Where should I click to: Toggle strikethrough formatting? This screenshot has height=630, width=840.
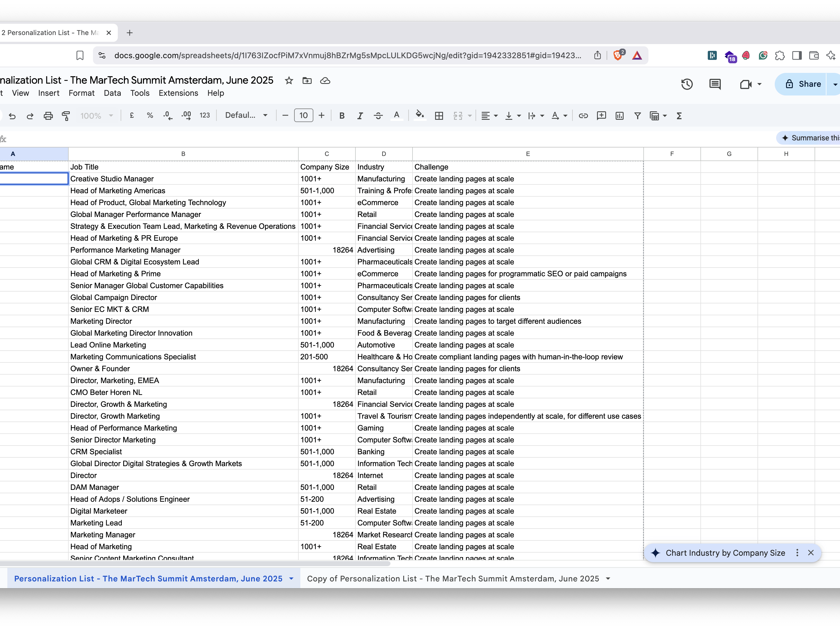378,116
